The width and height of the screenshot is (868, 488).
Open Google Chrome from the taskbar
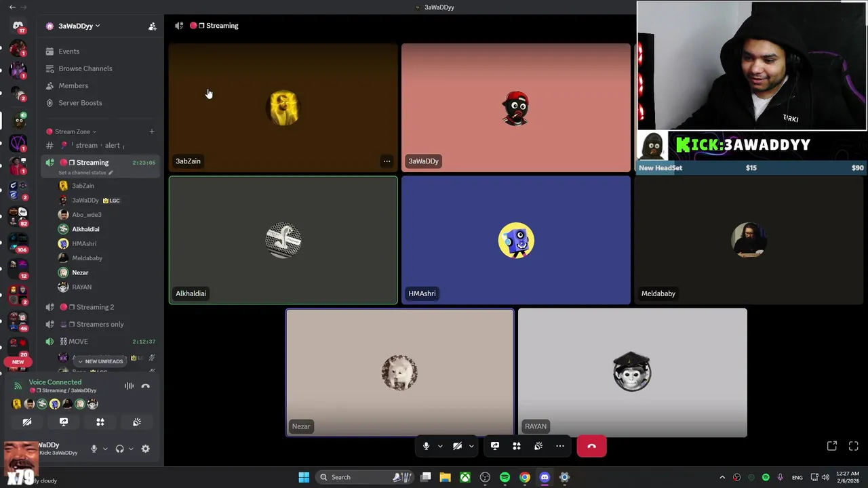click(525, 477)
